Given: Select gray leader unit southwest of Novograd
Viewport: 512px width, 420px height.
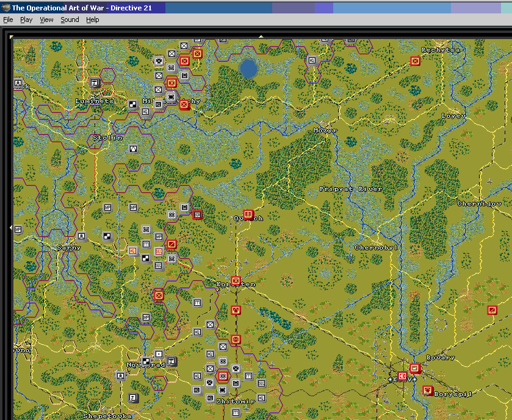Looking at the screenshot, I should 120,376.
